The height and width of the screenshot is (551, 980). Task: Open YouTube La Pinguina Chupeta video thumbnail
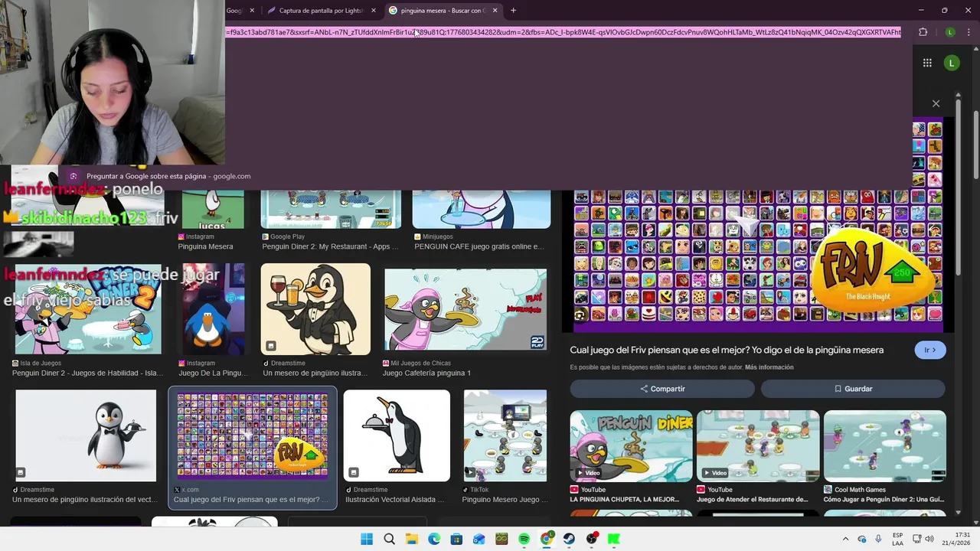(x=631, y=446)
